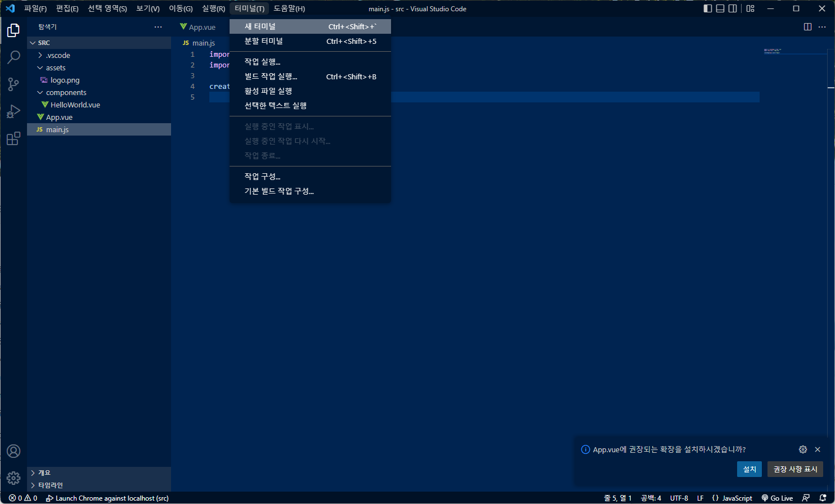This screenshot has width=835, height=504.
Task: Open the Source Control view
Action: tap(14, 84)
